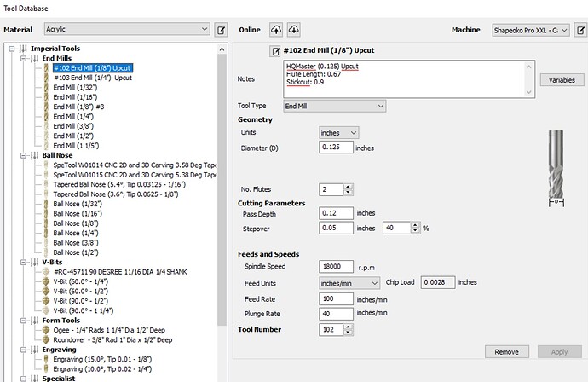Collapse the Engraving group
Screen dimensions: 588x382
pyautogui.click(x=24, y=350)
